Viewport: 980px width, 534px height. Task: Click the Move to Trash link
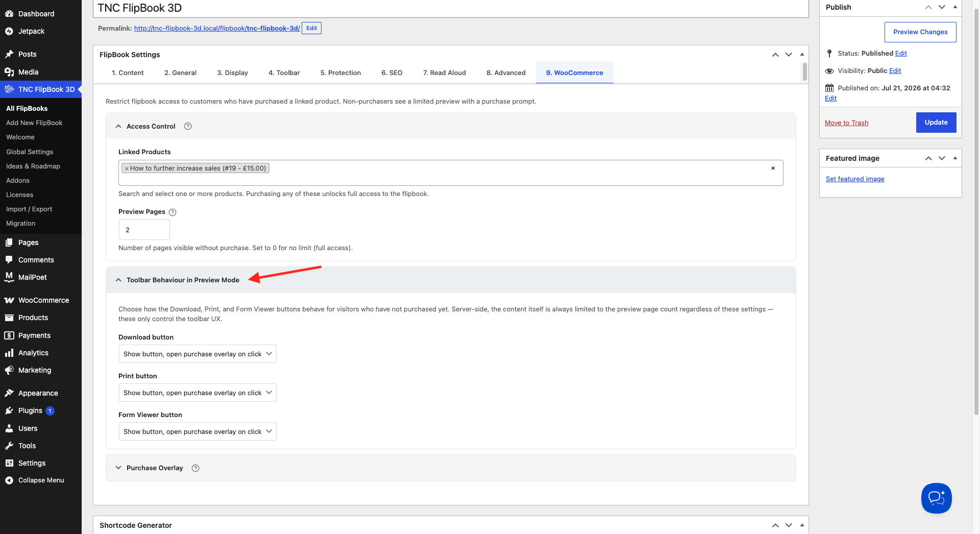coord(846,123)
